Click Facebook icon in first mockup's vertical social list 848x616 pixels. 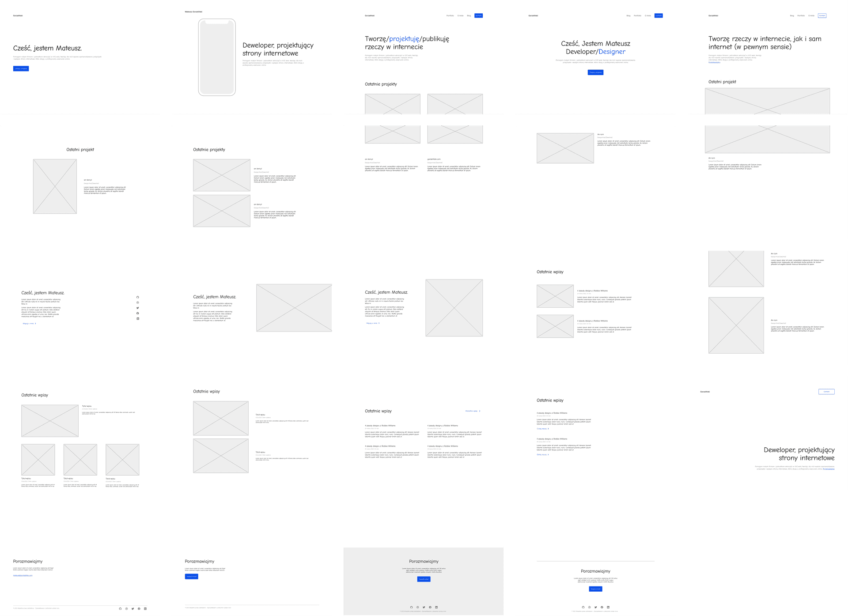point(138,313)
